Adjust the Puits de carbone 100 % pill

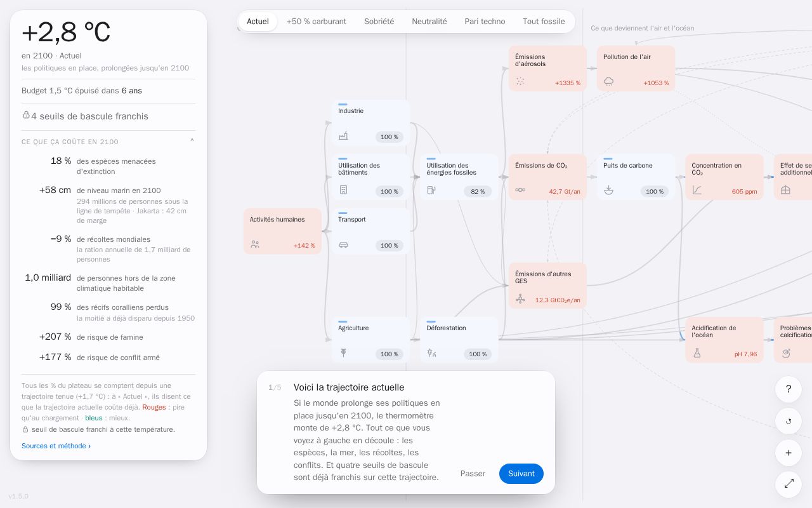(x=655, y=192)
